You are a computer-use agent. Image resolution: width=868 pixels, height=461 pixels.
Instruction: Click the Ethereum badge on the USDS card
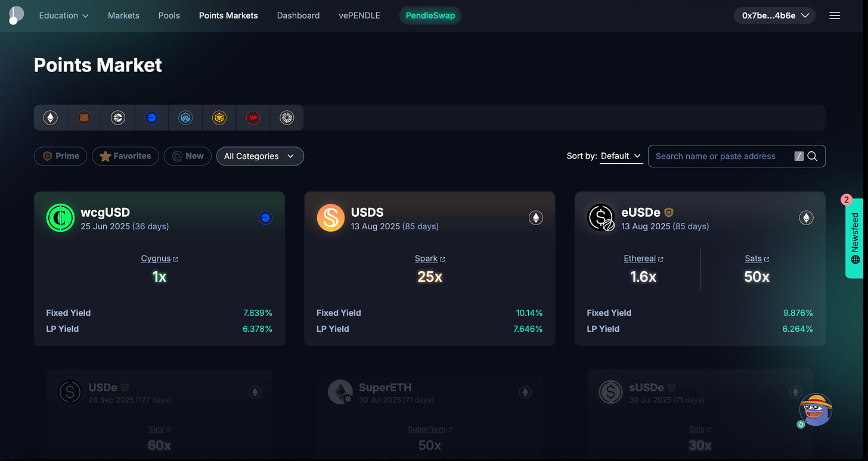click(x=536, y=218)
